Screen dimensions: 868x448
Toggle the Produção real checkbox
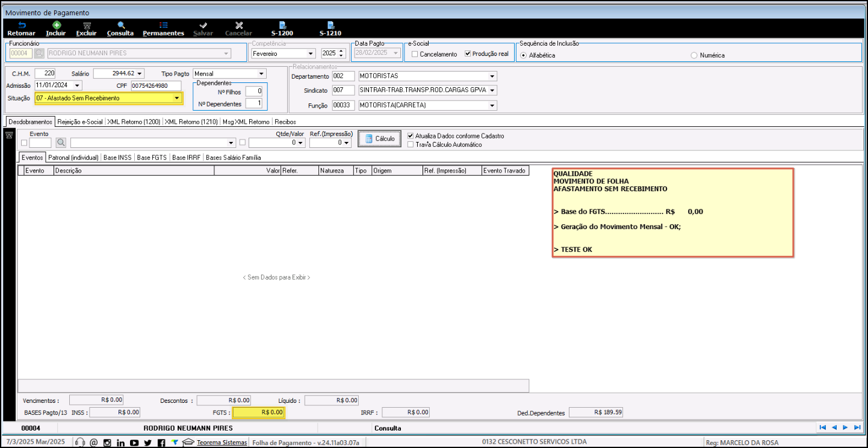click(468, 54)
